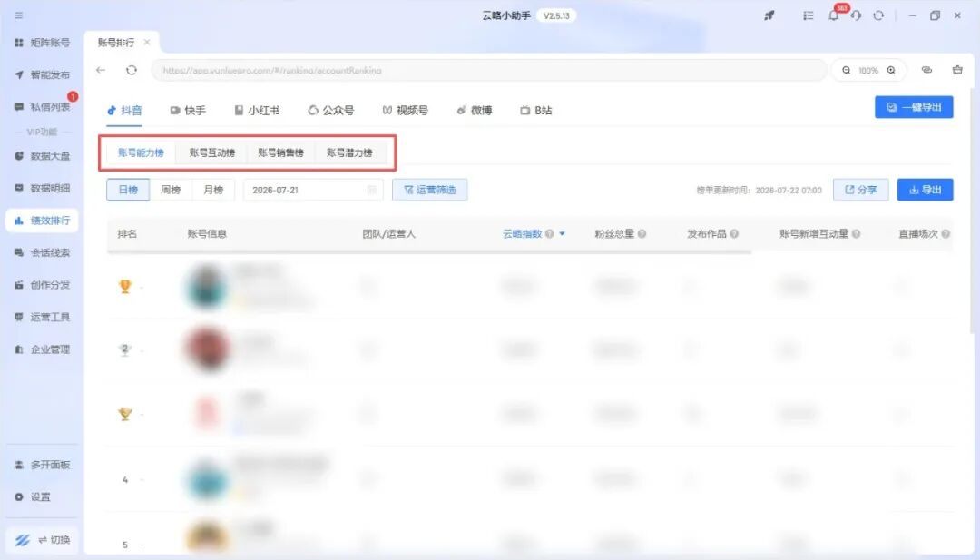
Task: Open 企业管理 in the sidebar
Action: click(x=42, y=349)
